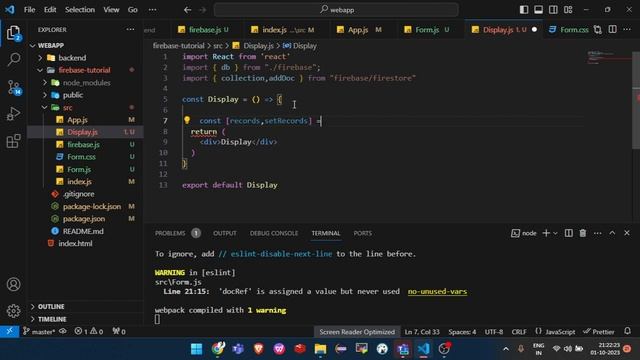Open the File menu
Screen dimensions: 640x360
click(x=29, y=10)
